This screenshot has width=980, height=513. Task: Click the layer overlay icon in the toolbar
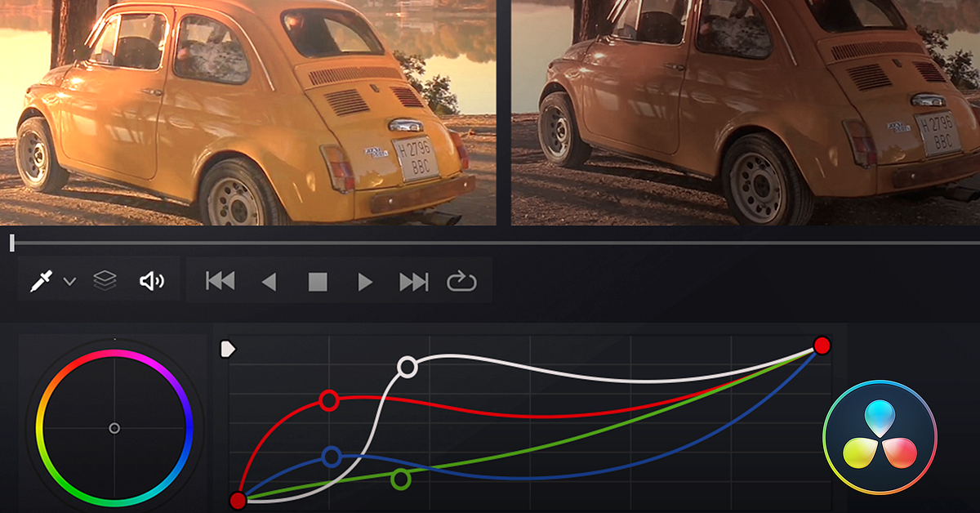(106, 279)
